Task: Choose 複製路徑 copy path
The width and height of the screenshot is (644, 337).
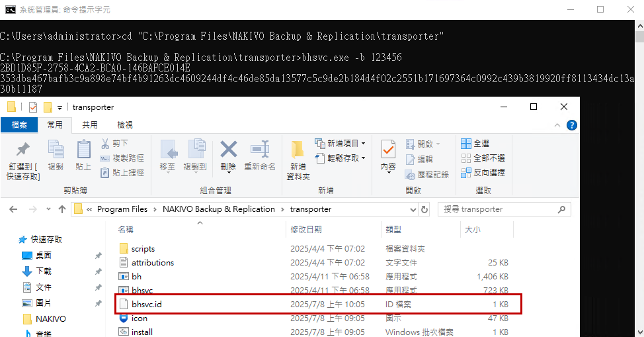Action: pyautogui.click(x=122, y=158)
